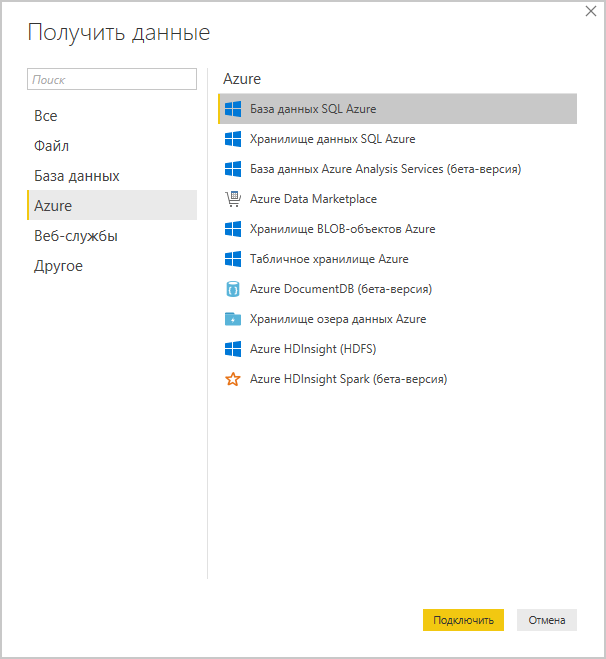Choose Azure HDInsight (HDFS) text
606x659 pixels.
pyautogui.click(x=313, y=349)
